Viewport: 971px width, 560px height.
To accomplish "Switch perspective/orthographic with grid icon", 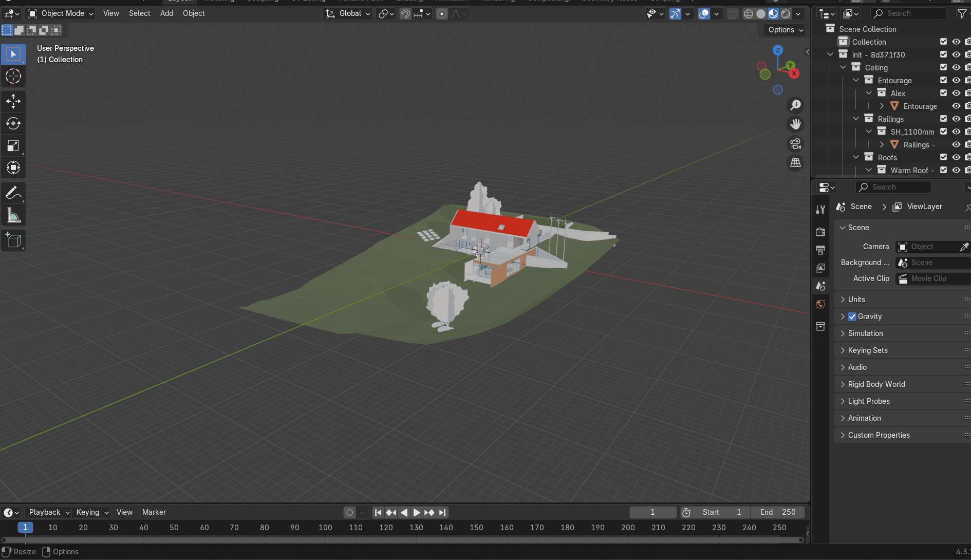I will pyautogui.click(x=795, y=163).
